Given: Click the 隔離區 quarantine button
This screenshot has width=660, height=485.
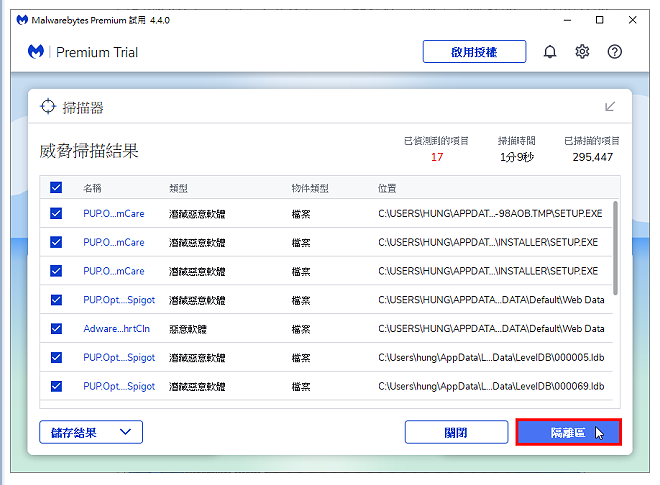Looking at the screenshot, I should click(x=568, y=432).
